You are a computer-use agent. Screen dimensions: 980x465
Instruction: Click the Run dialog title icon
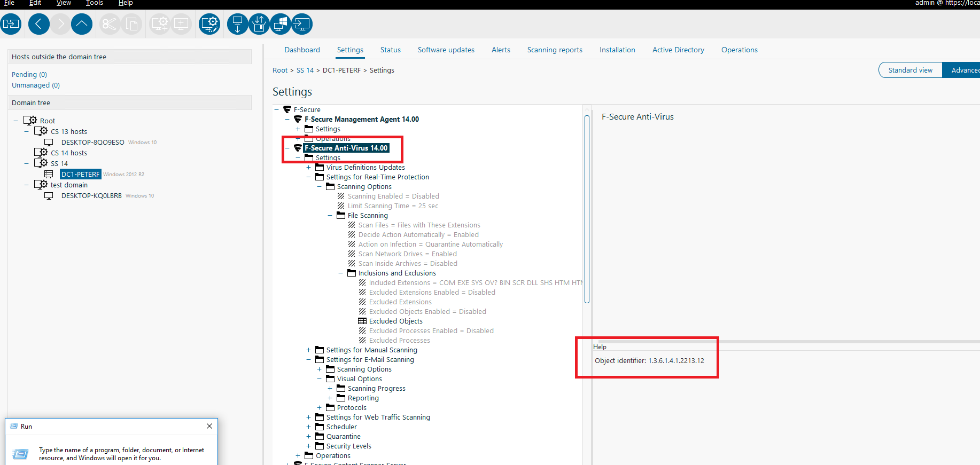coord(14,426)
